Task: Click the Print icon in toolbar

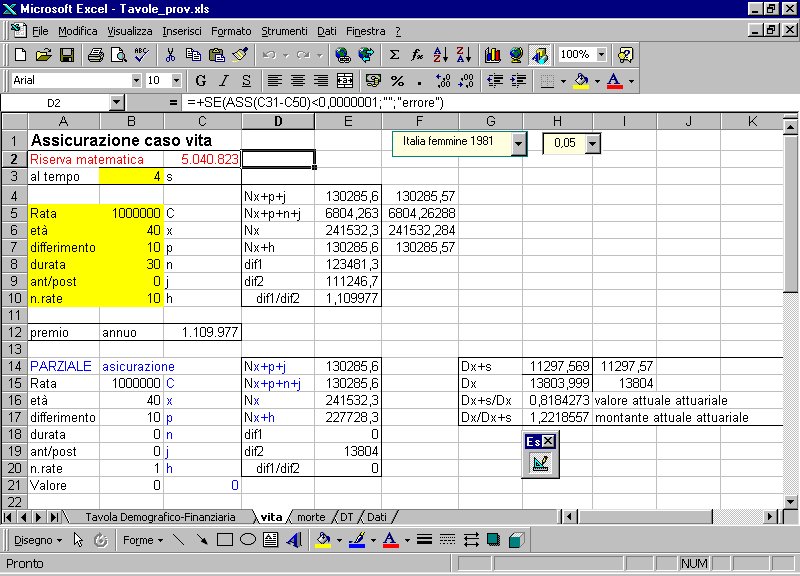Action: pos(96,55)
